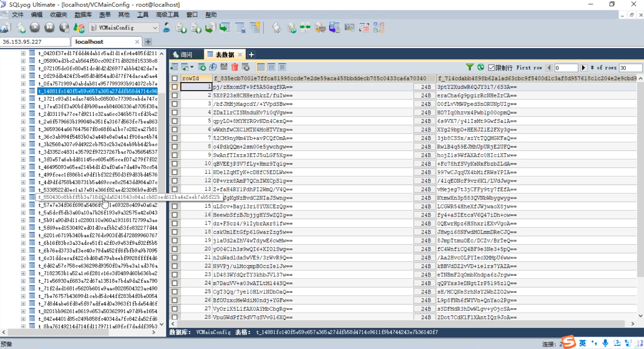The height and width of the screenshot is (349, 644).
Task: Open the 数据库 menu
Action: pyautogui.click(x=83, y=15)
